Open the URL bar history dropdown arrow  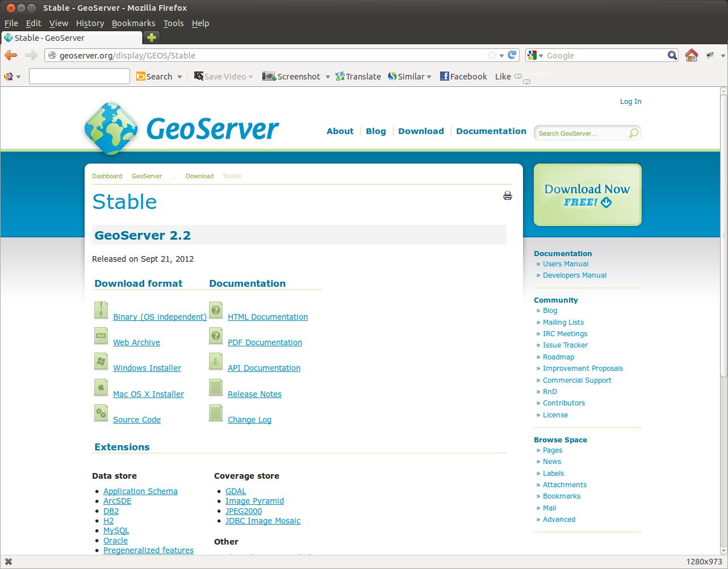tap(501, 56)
